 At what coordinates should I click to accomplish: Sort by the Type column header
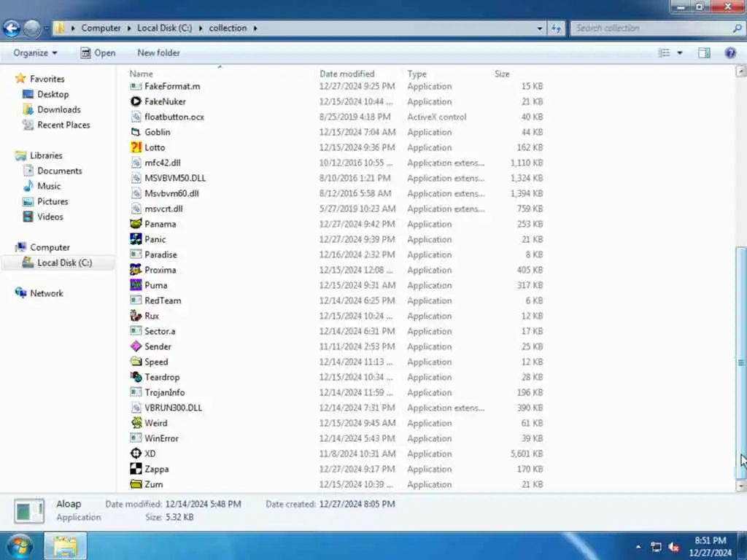[x=417, y=74]
